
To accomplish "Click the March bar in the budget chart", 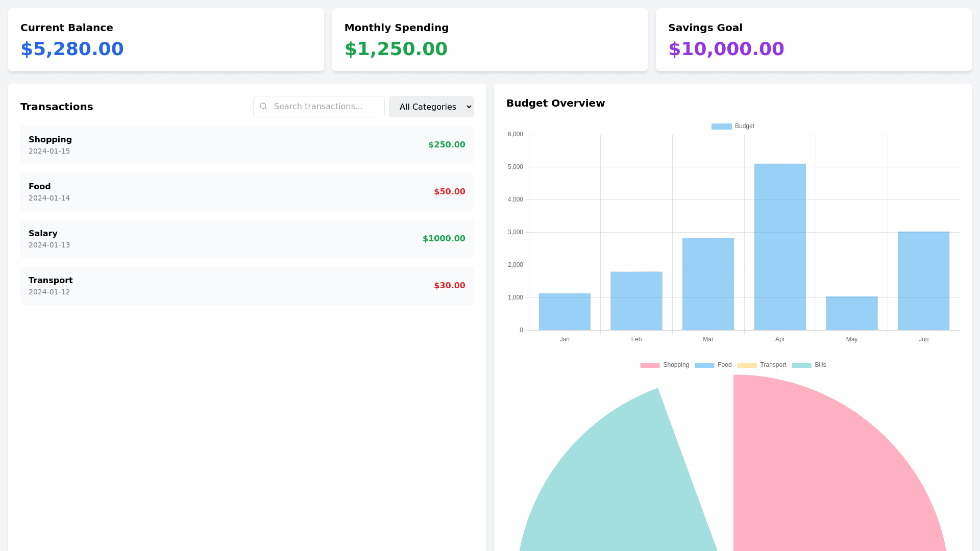I will click(x=708, y=284).
